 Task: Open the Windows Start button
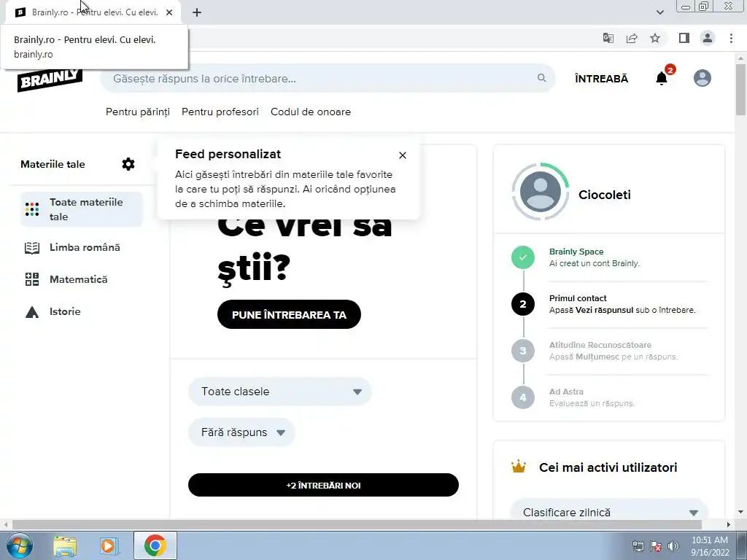18,545
